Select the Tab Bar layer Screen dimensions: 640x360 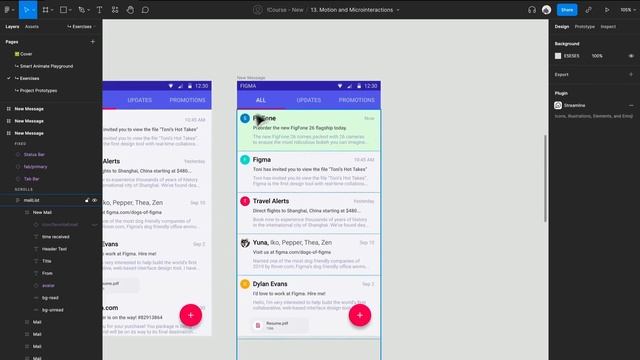pos(31,179)
